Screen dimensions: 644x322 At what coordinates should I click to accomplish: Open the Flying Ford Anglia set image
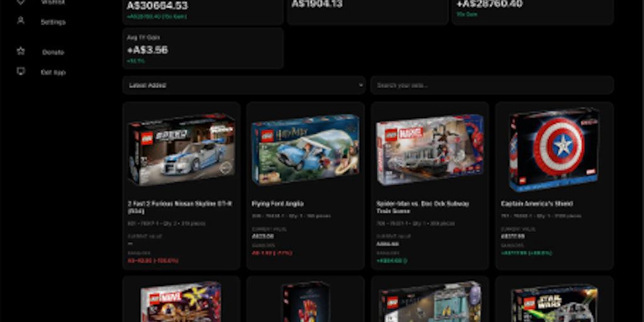[305, 149]
